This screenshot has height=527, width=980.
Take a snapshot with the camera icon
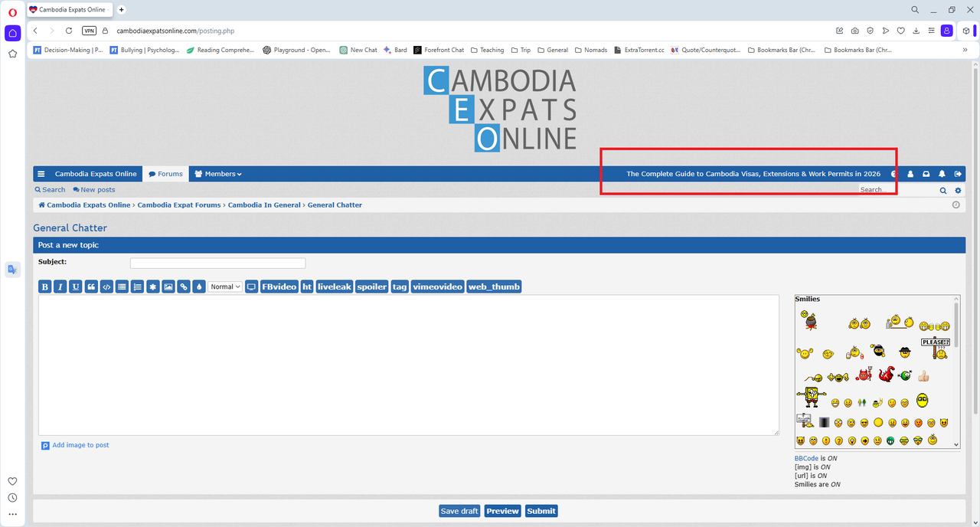coord(854,31)
